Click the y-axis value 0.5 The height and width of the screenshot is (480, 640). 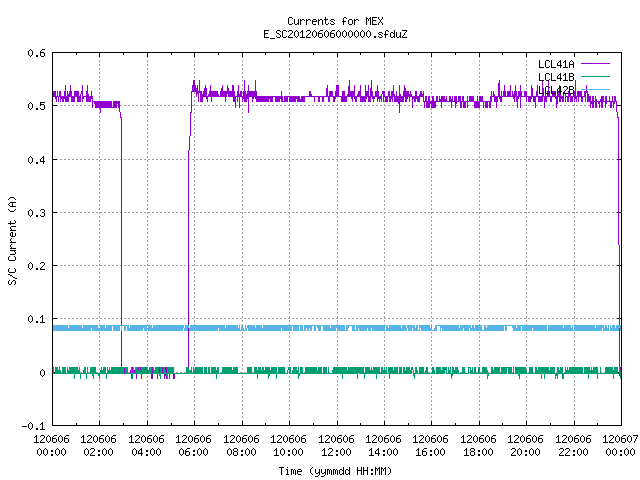coord(36,106)
